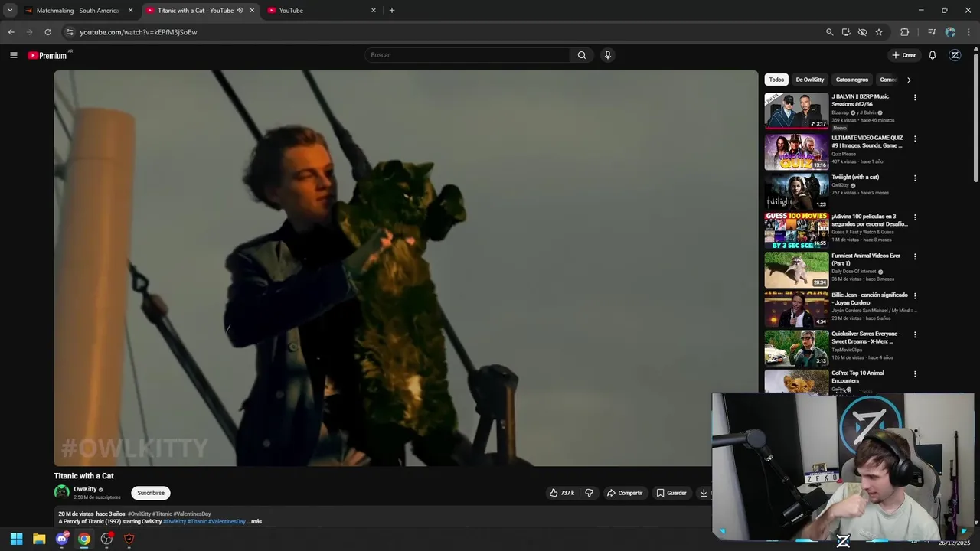Select the Todos filter chip
The width and height of the screenshot is (980, 551).
776,80
